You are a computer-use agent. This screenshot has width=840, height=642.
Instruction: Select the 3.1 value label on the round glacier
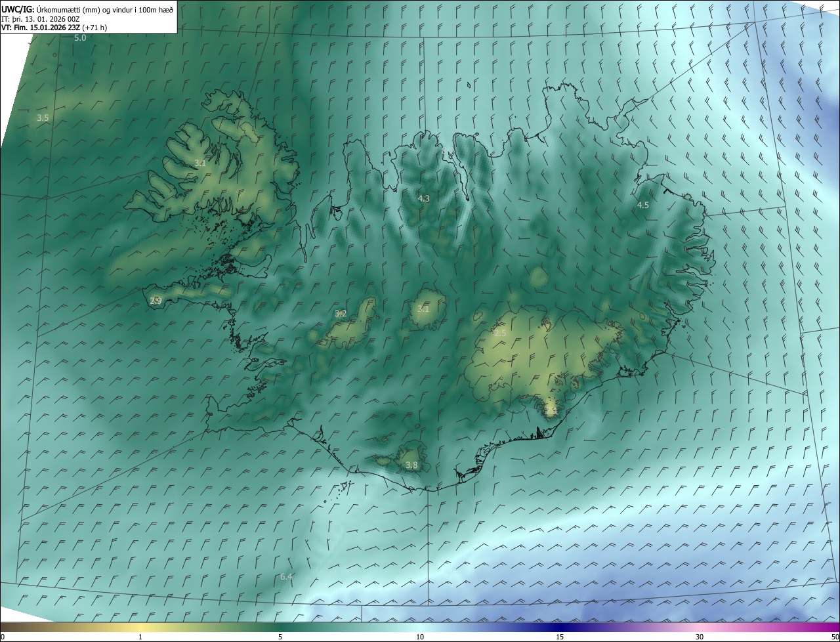[x=423, y=309]
